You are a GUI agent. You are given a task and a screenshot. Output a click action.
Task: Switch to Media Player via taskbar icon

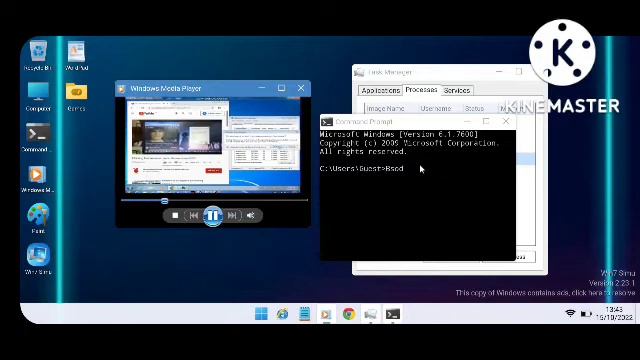tap(326, 313)
